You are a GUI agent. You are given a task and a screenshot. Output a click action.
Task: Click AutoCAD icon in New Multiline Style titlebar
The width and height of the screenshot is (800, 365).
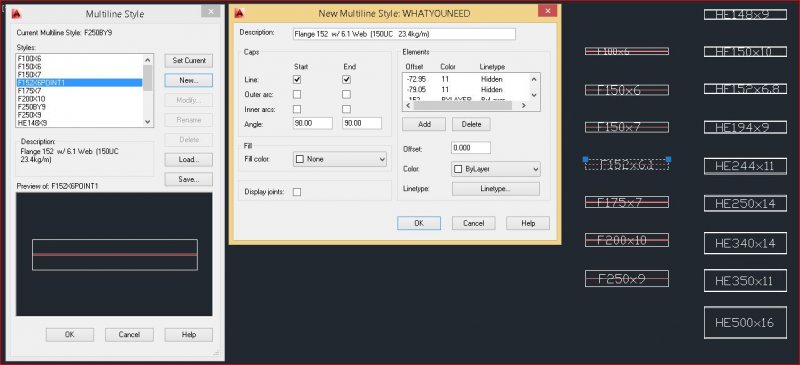tap(239, 13)
